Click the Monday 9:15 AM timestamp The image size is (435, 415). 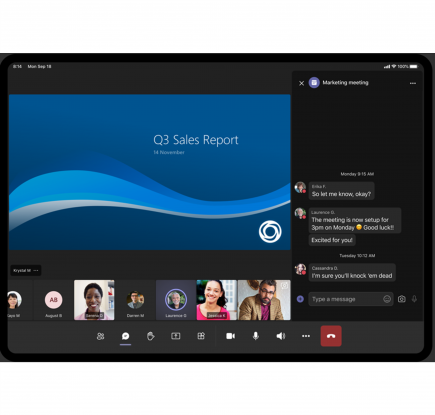pos(357,174)
